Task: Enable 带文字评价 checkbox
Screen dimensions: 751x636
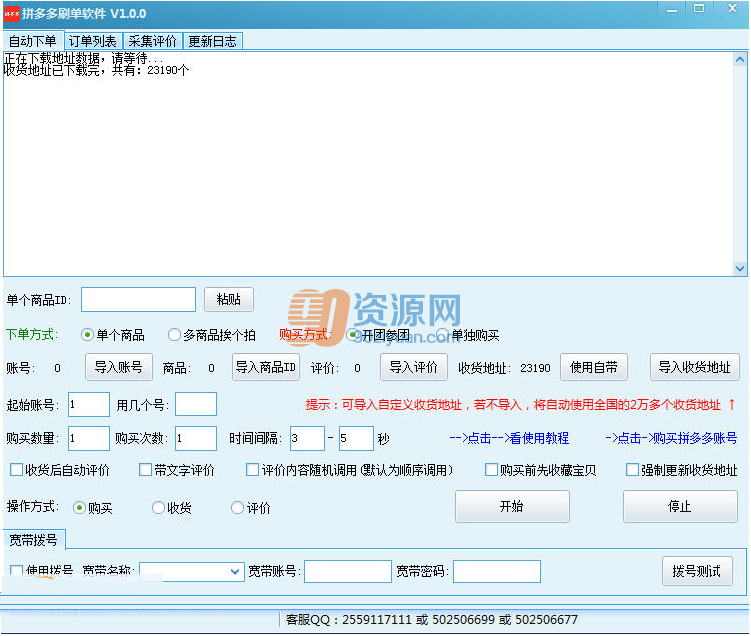Action: [x=145, y=470]
